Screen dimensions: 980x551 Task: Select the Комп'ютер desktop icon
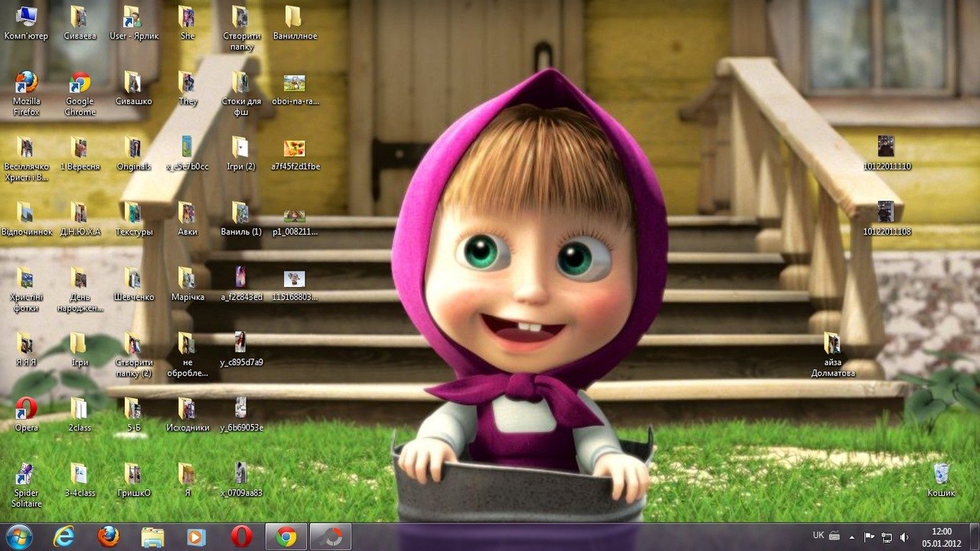[26, 17]
